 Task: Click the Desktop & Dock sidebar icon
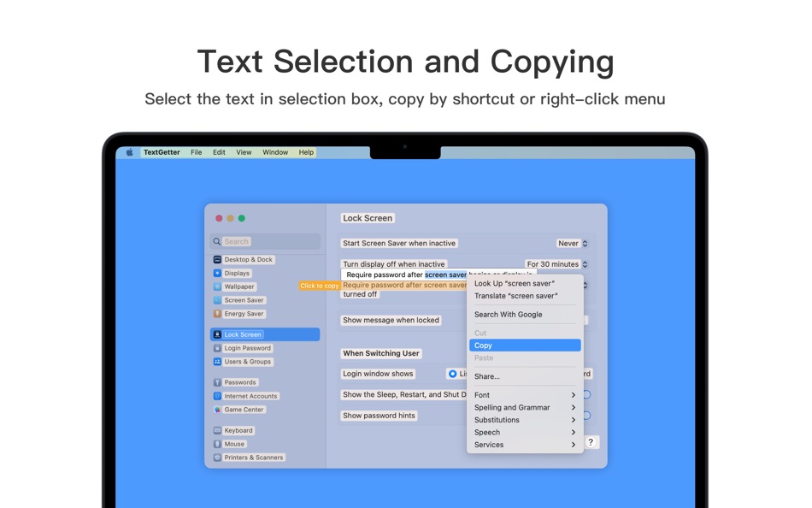click(x=217, y=259)
